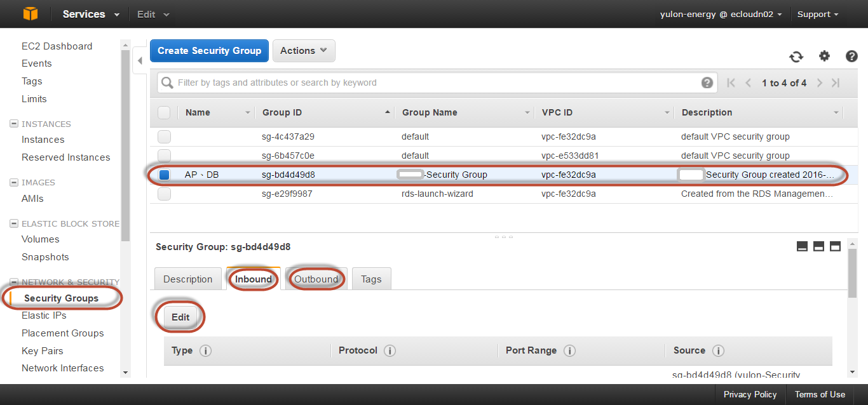Collapse the left navigation sidebar

(140, 61)
